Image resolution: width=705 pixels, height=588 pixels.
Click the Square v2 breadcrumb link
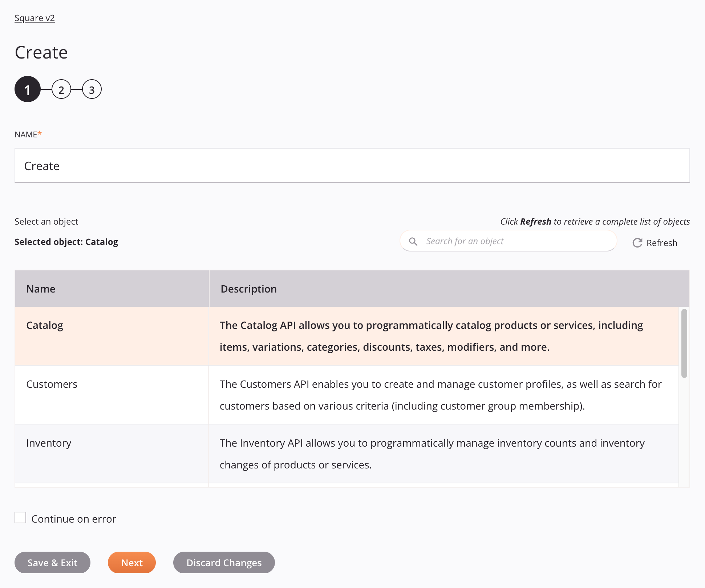35,17
